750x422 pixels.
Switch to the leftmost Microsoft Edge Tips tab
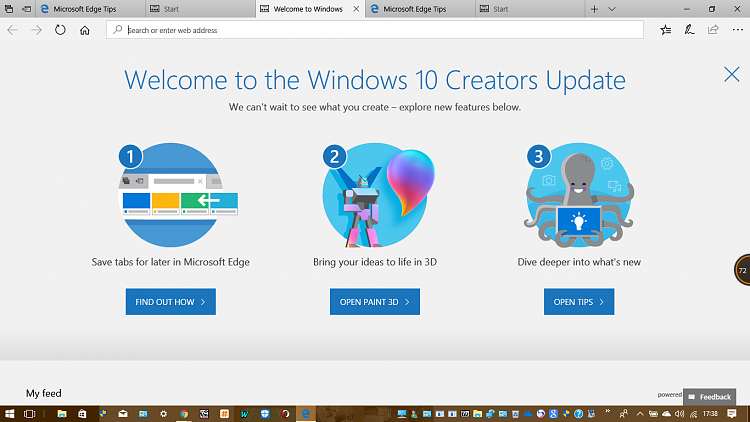90,9
